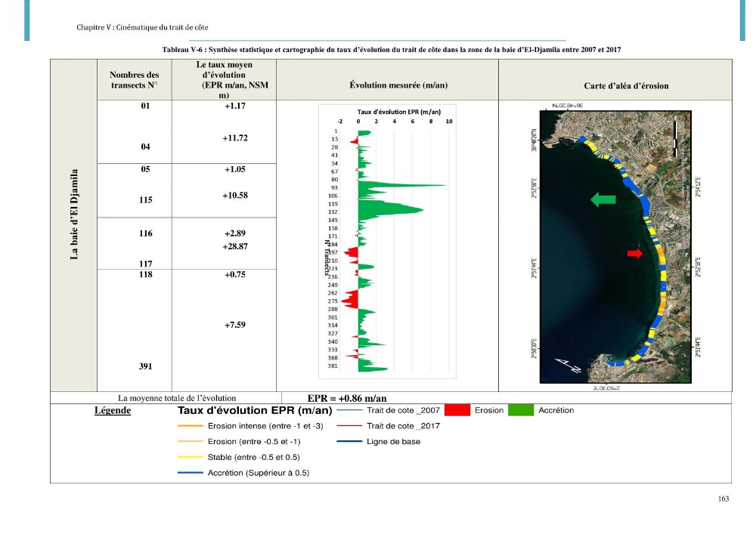Select the vertical 'La baie d'El Djamila' label
Image resolution: width=756 pixels, height=534 pixels.
click(x=74, y=215)
